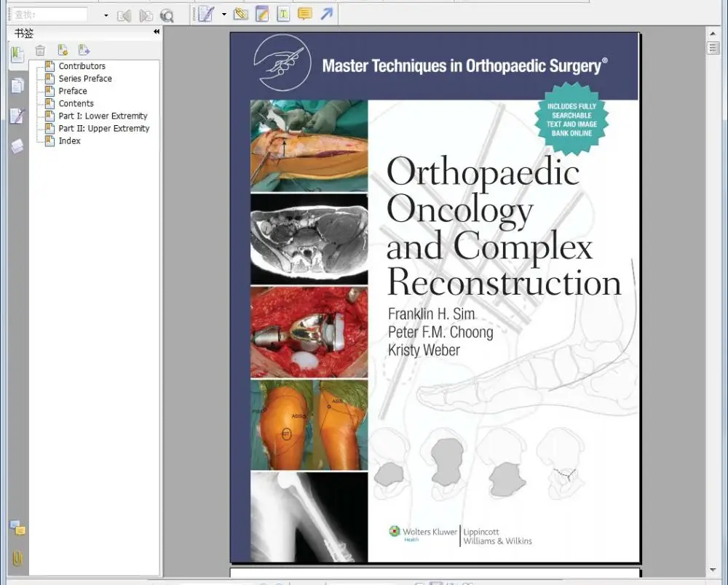Select the typewriter text tool

point(283,15)
